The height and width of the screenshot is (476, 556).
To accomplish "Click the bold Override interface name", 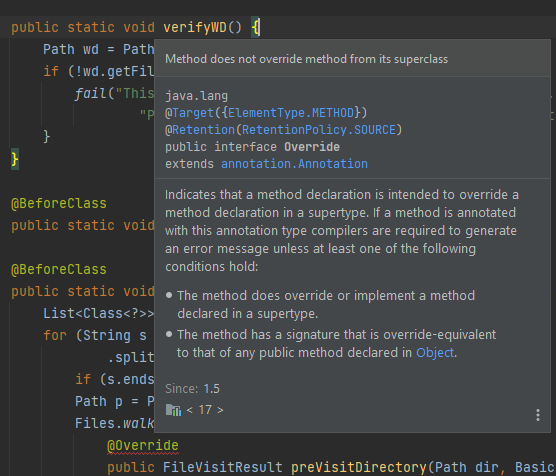I will point(312,147).
